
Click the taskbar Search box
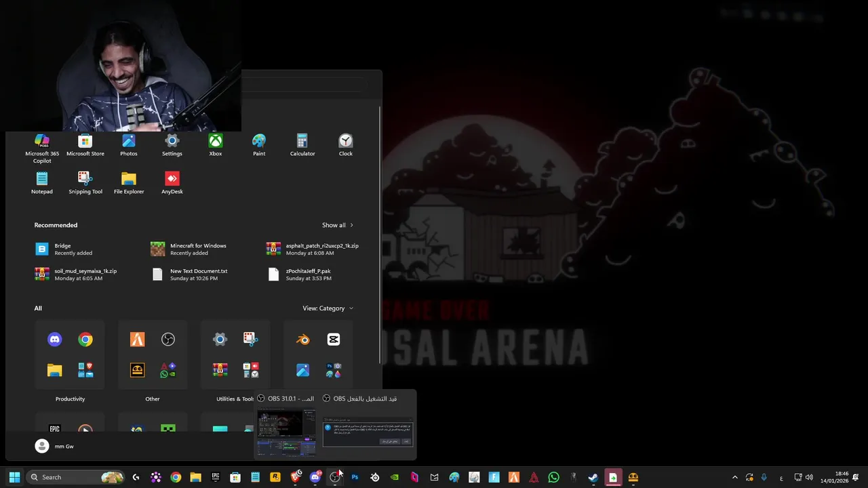pyautogui.click(x=75, y=477)
